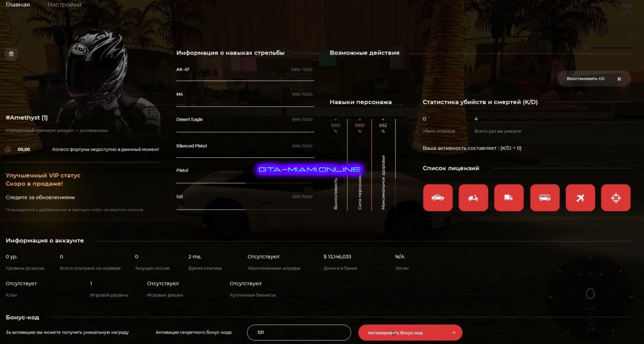
Task: Open the bus license icon
Action: coord(545,198)
